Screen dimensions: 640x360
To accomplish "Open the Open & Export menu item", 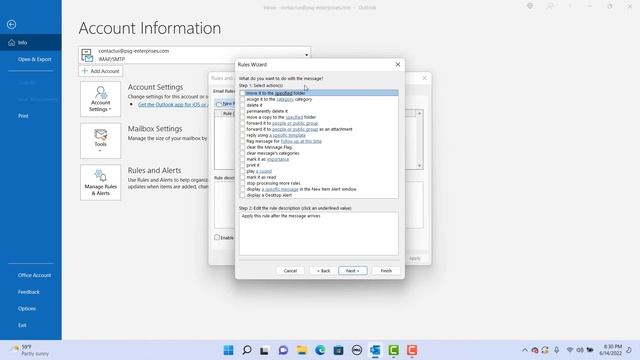I will pyautogui.click(x=34, y=59).
